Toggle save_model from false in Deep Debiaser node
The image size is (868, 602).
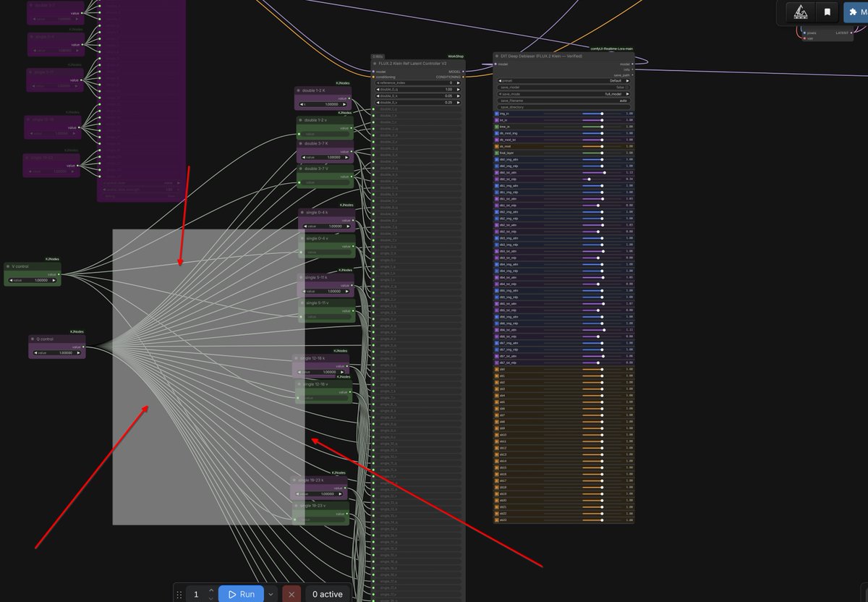[x=626, y=87]
